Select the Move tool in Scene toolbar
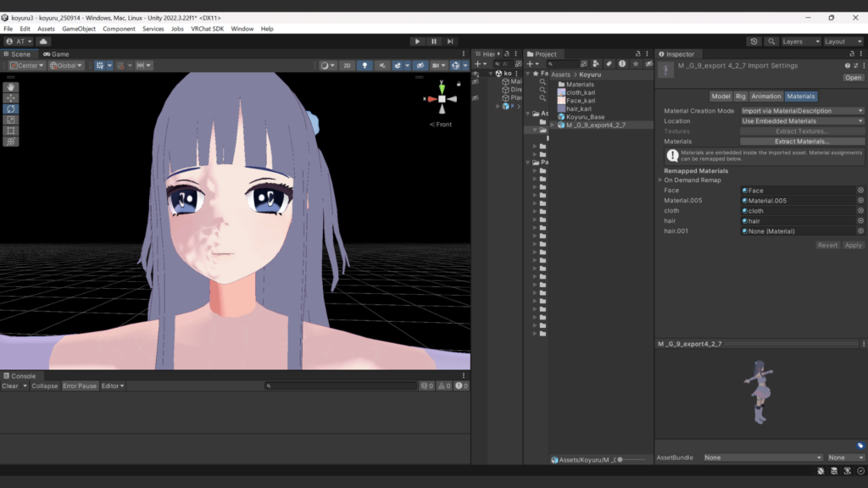 [x=11, y=97]
